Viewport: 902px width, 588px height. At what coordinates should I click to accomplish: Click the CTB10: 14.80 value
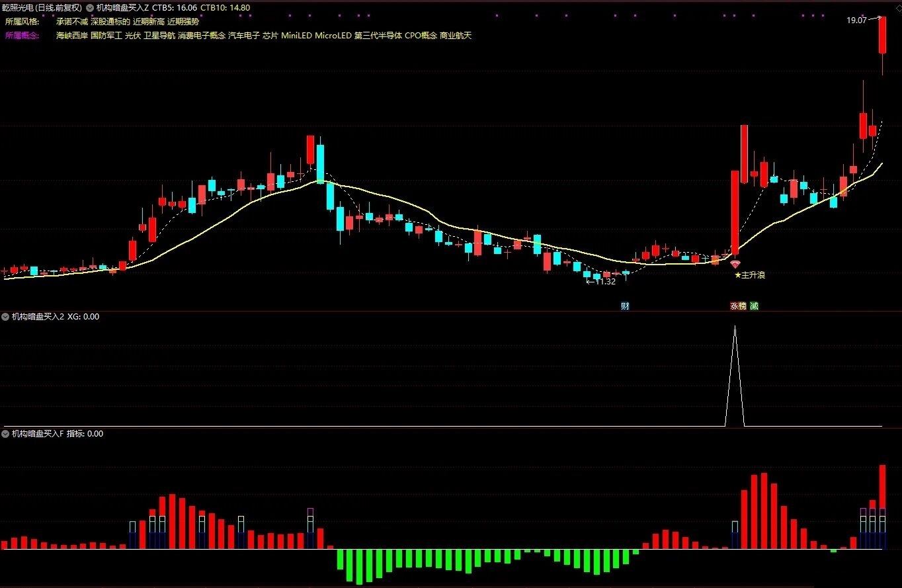pos(225,8)
